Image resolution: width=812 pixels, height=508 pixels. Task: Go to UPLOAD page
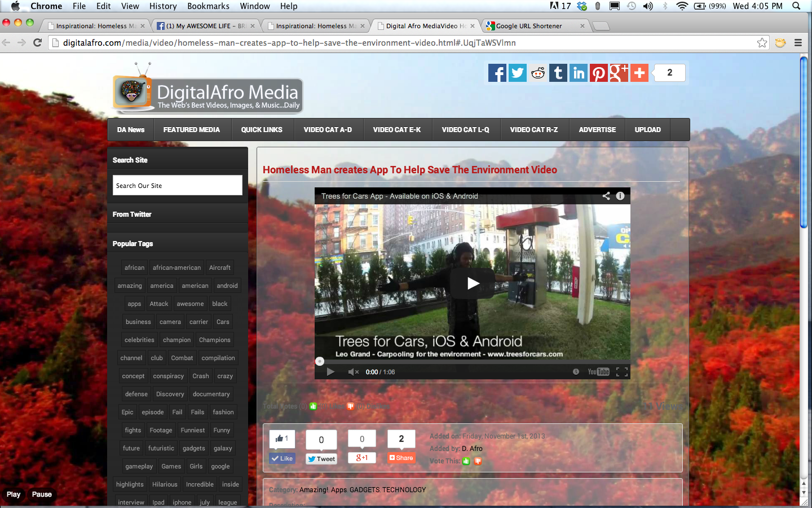(648, 129)
